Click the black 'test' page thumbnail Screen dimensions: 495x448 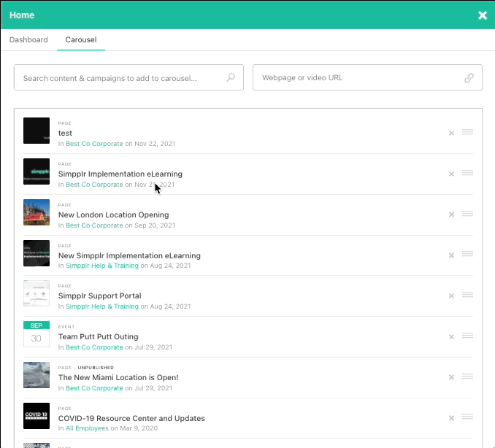pyautogui.click(x=37, y=131)
